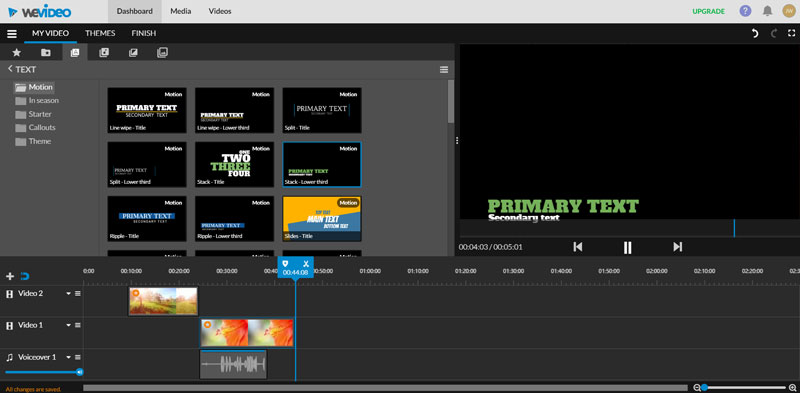Add a new track with plus icon
The width and height of the screenshot is (800, 393).
point(10,276)
